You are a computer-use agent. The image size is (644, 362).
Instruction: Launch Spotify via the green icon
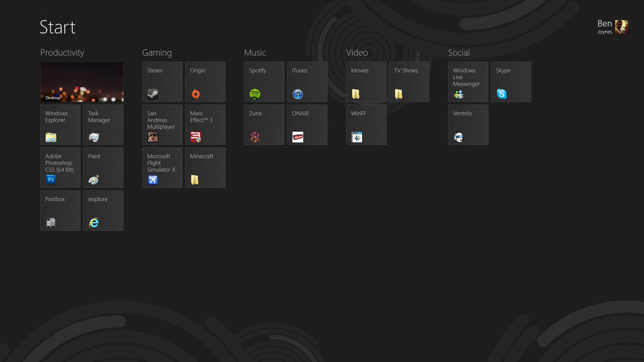255,94
